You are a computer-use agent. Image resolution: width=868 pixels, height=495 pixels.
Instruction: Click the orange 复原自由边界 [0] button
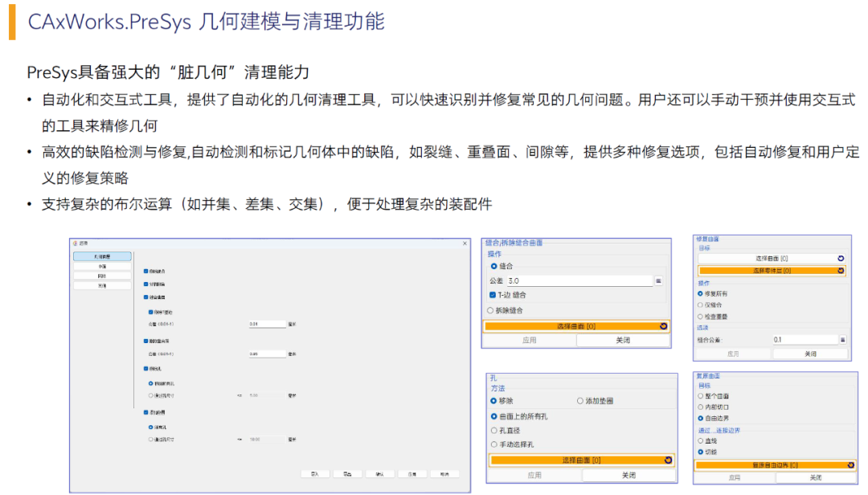pyautogui.click(x=775, y=465)
